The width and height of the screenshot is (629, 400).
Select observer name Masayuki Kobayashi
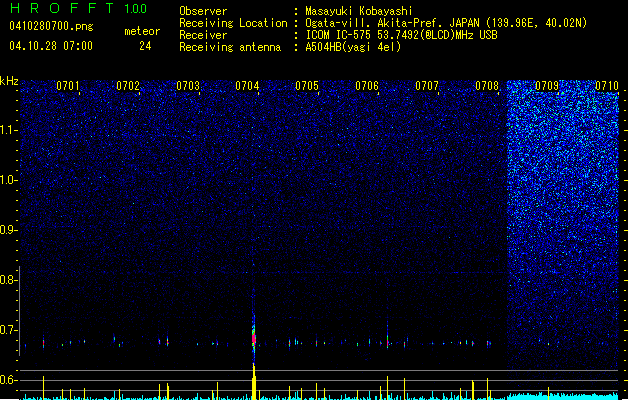tap(359, 11)
